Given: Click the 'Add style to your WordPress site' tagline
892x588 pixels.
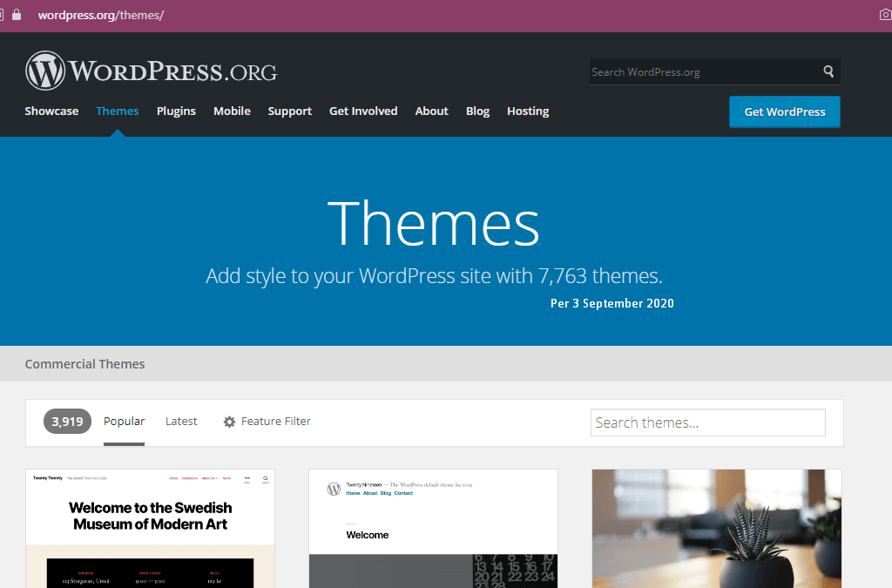Looking at the screenshot, I should [x=434, y=276].
